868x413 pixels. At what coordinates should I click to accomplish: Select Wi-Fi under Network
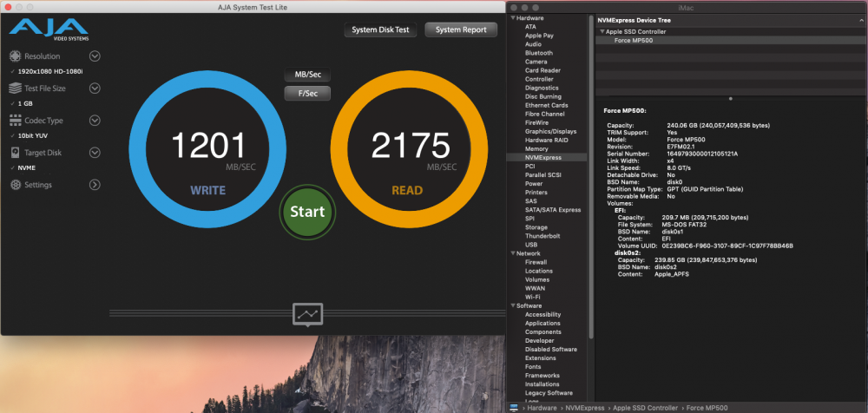coord(533,298)
